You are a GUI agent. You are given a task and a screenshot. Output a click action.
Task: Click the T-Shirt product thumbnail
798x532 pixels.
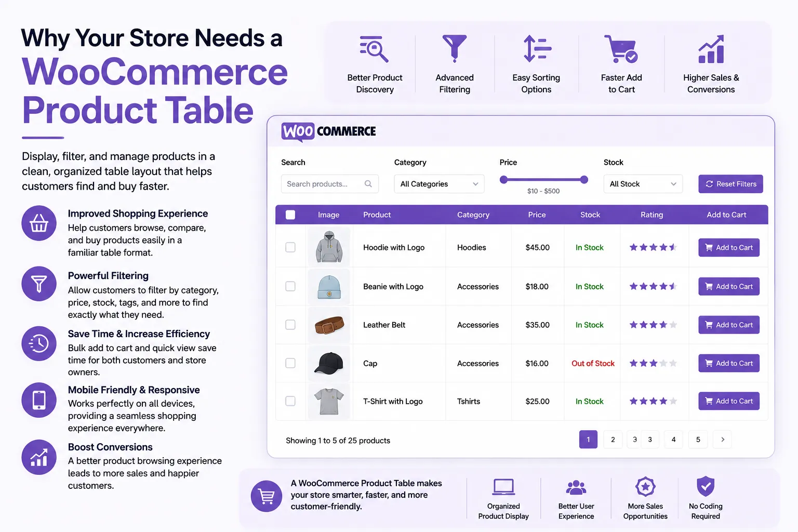[x=329, y=401]
